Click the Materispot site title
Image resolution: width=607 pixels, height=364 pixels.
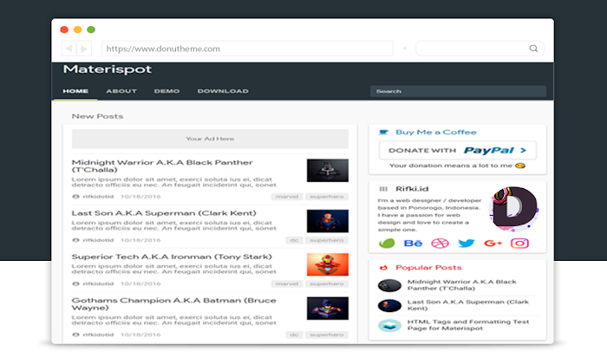pos(108,69)
